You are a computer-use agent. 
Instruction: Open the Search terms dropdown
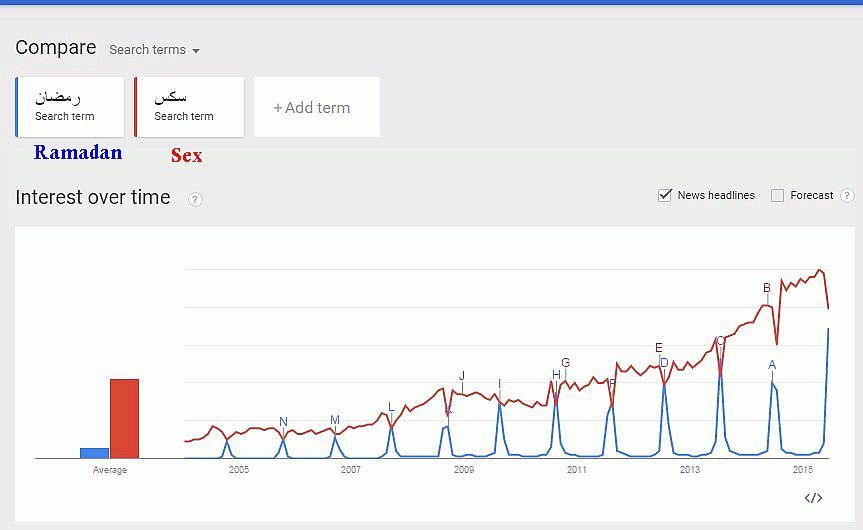coord(154,50)
